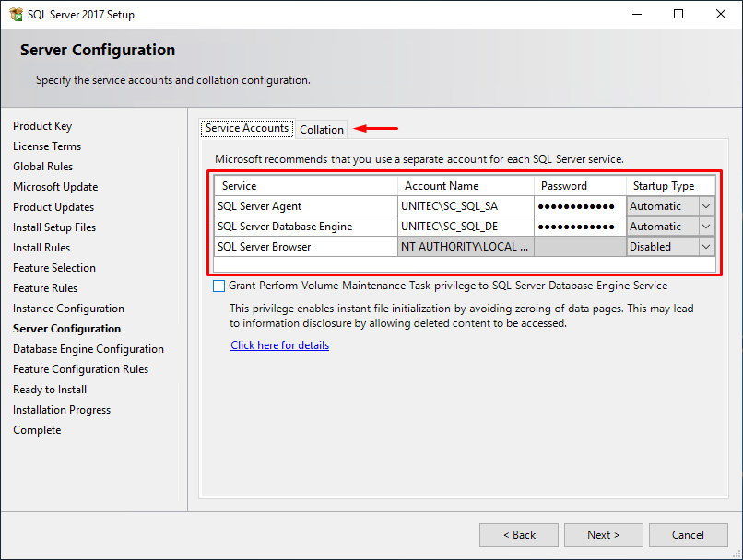Viewport: 743px width, 560px height.
Task: Select Feature Rules step in sidebar
Action: click(x=45, y=289)
